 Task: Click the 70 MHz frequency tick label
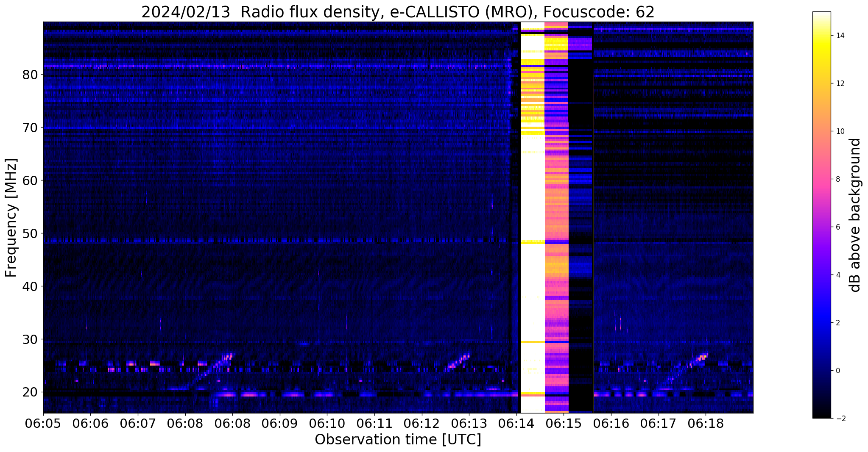click(30, 128)
